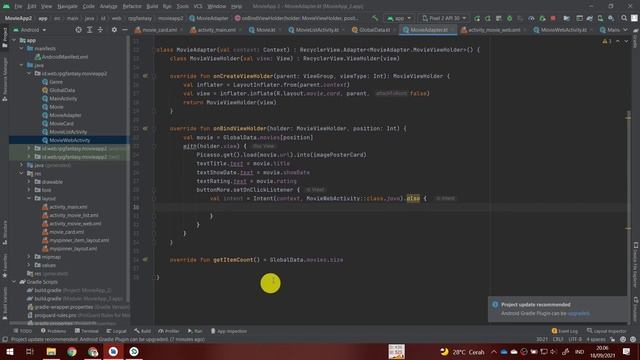Screen dimensions: 640x360
Task: Open the Windows Start menu
Action: pos(9,351)
